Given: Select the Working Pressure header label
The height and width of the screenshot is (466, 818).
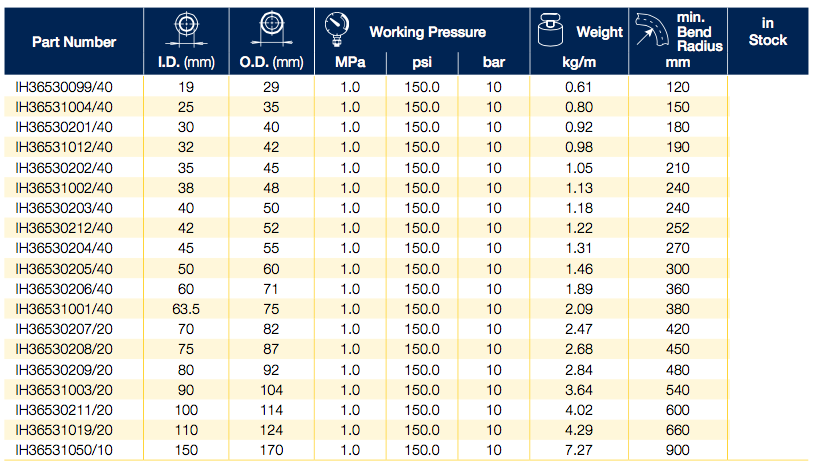Looking at the screenshot, I should pos(427,32).
